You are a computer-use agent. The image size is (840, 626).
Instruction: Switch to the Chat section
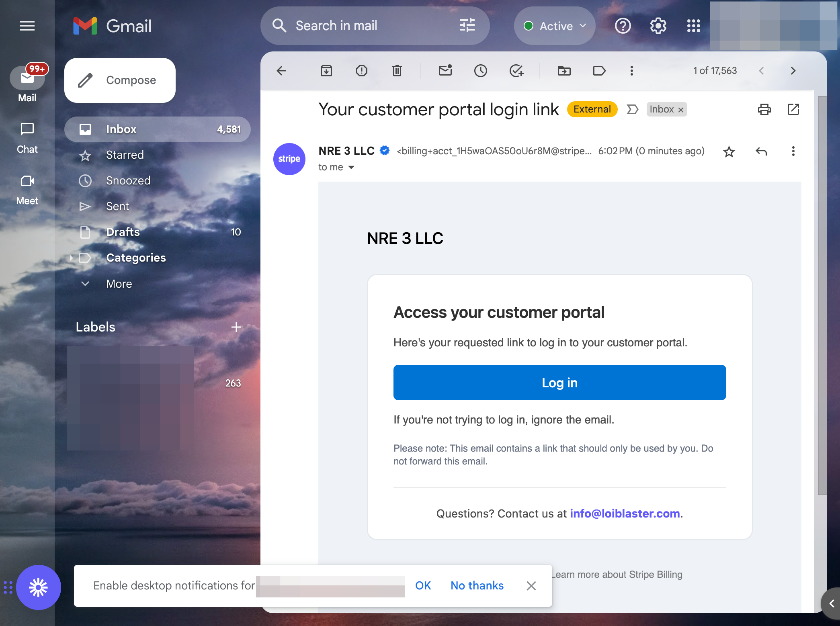coord(27,138)
